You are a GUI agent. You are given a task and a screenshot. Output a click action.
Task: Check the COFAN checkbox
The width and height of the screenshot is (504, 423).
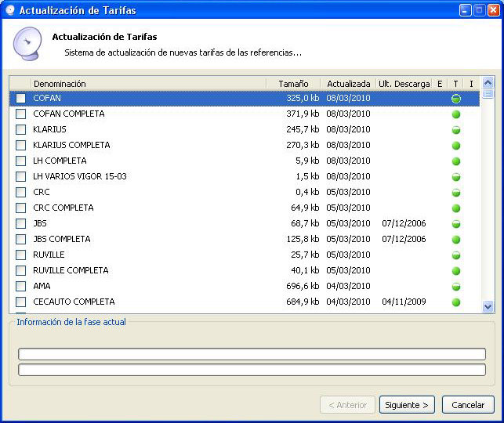[x=21, y=98]
